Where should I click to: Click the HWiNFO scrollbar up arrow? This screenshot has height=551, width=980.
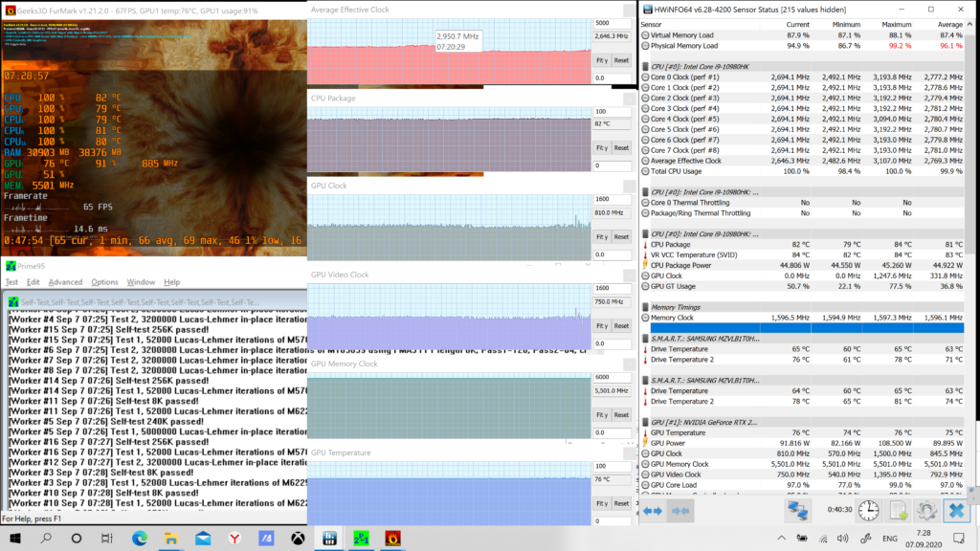coord(970,24)
